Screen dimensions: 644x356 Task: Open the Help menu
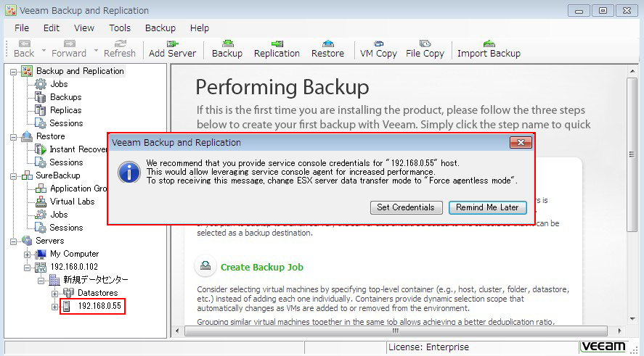[200, 28]
